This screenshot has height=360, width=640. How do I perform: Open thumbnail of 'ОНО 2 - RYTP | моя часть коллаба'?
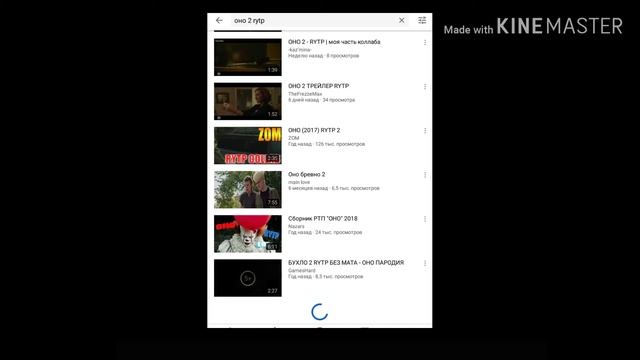pos(248,57)
